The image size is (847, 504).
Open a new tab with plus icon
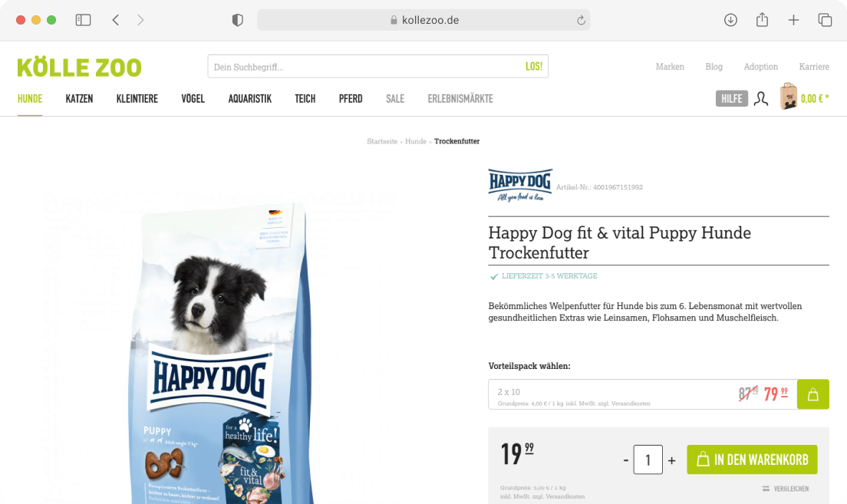[793, 20]
